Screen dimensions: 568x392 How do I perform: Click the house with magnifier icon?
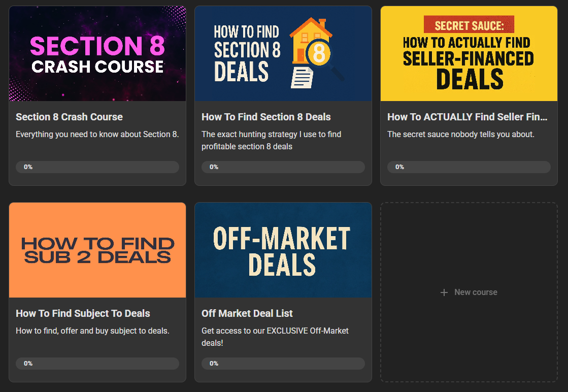click(x=317, y=52)
